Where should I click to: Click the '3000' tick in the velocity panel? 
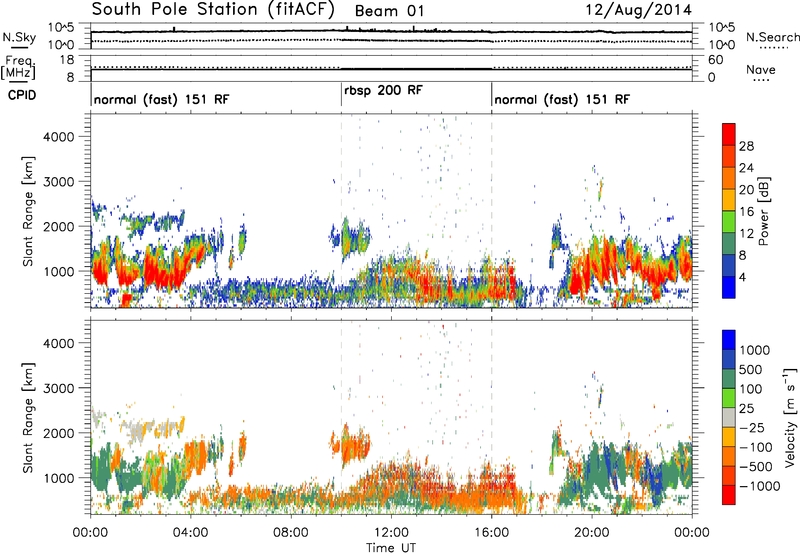tap(59, 388)
